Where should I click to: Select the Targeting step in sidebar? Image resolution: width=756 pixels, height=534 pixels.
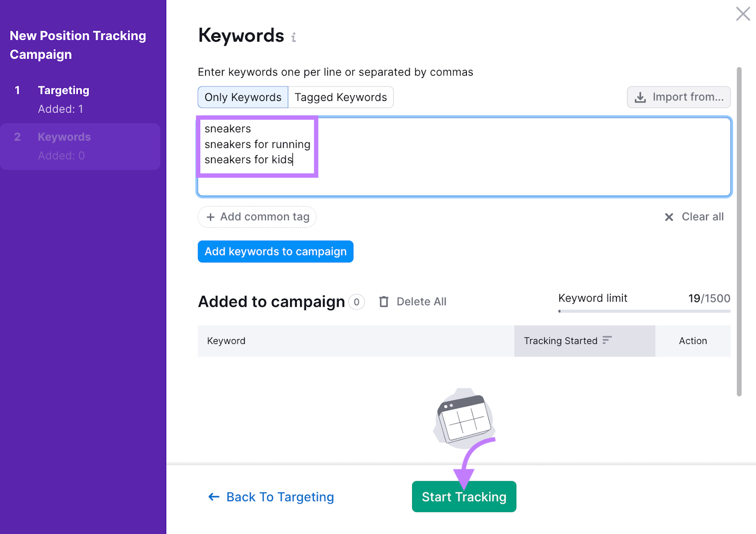point(63,90)
